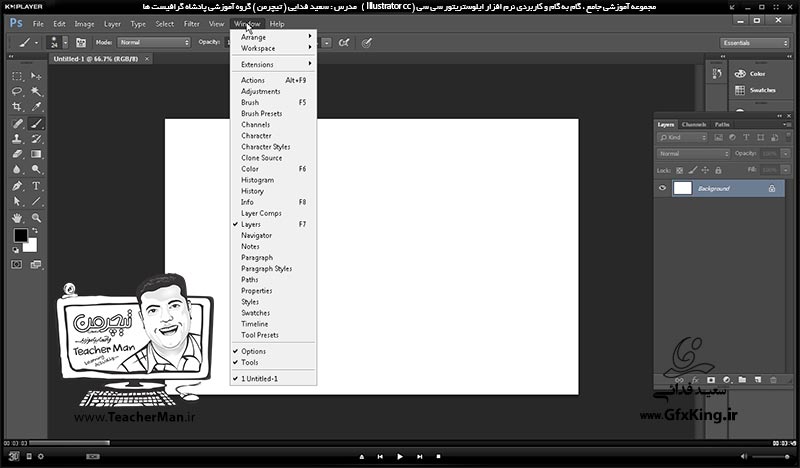This screenshot has width=800, height=468.
Task: Select the Pen tool
Action: tap(17, 186)
